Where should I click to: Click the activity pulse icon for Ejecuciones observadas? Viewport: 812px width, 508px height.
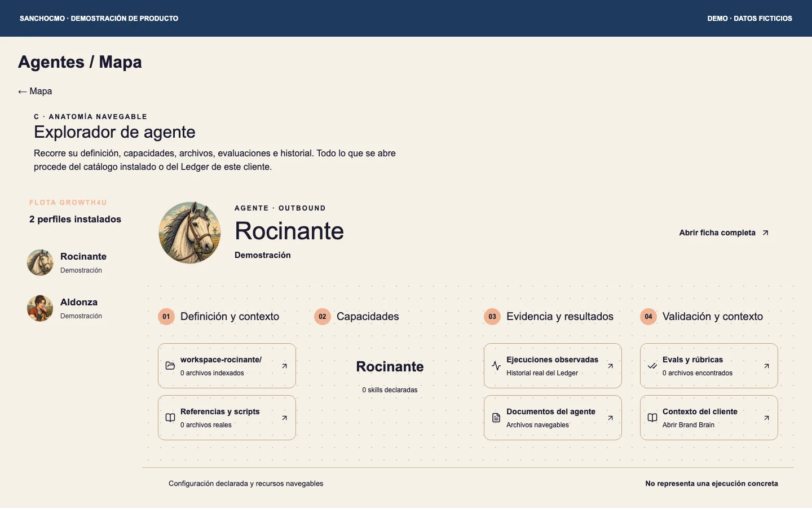[496, 366]
